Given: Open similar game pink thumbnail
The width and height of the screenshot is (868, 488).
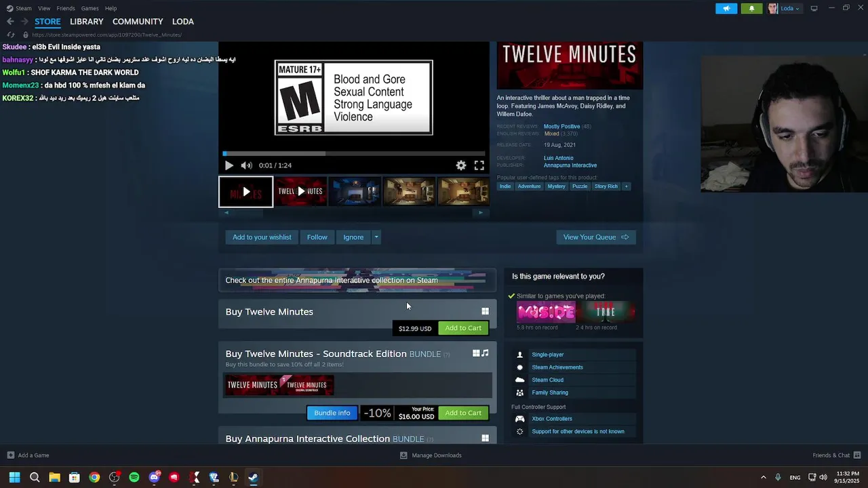Looking at the screenshot, I should (546, 312).
